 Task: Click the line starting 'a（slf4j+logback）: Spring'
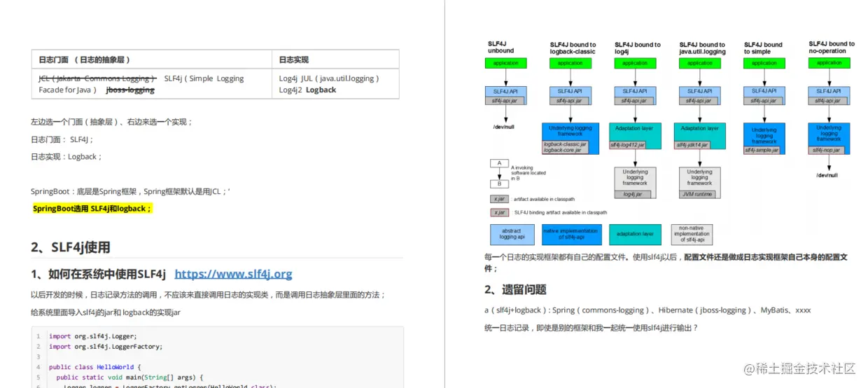point(647,310)
